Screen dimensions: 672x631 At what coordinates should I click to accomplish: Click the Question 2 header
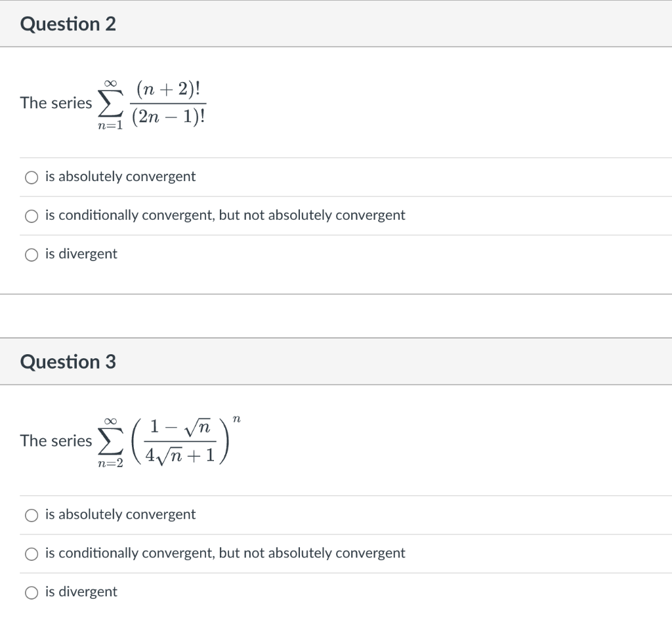pos(68,24)
